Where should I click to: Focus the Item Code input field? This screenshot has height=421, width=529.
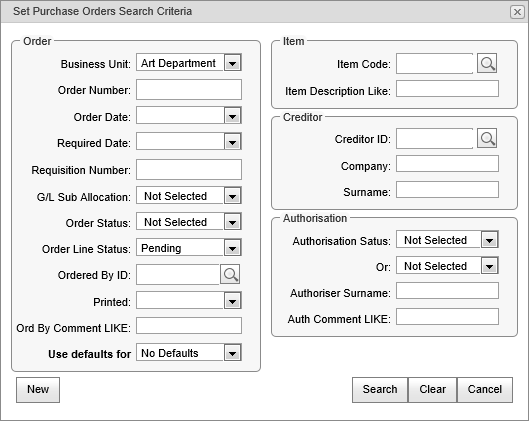pyautogui.click(x=435, y=63)
